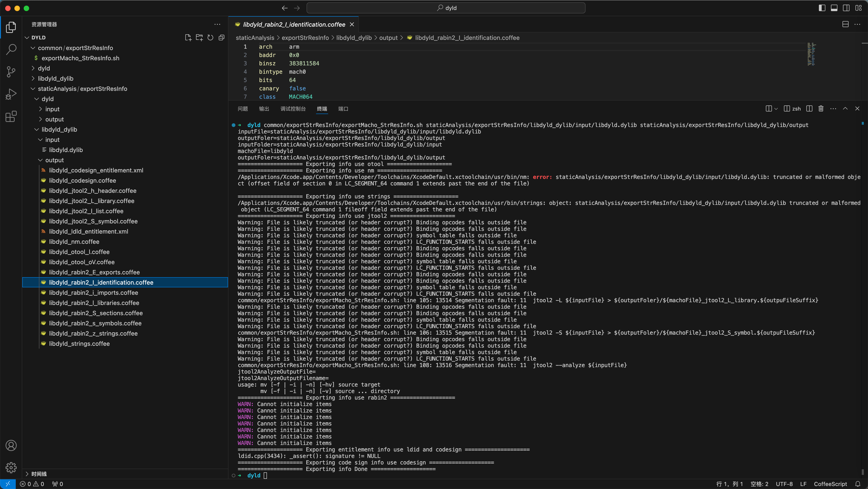
Task: Click errors and warnings count in status bar
Action: (32, 484)
